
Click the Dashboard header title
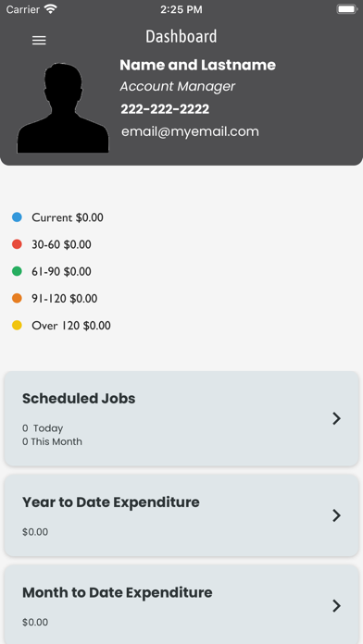[181, 37]
